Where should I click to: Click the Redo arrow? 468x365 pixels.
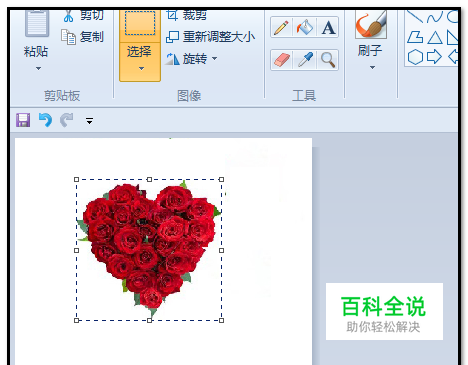pos(67,120)
